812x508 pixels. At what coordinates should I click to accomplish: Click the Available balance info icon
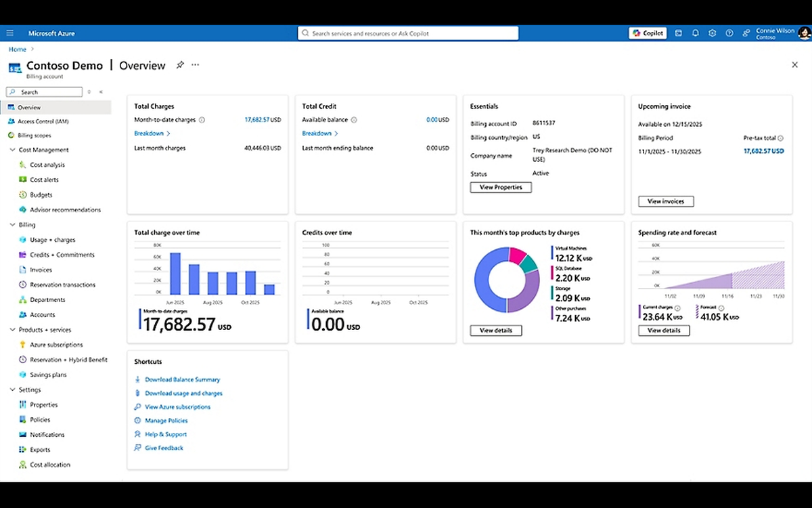[354, 120]
